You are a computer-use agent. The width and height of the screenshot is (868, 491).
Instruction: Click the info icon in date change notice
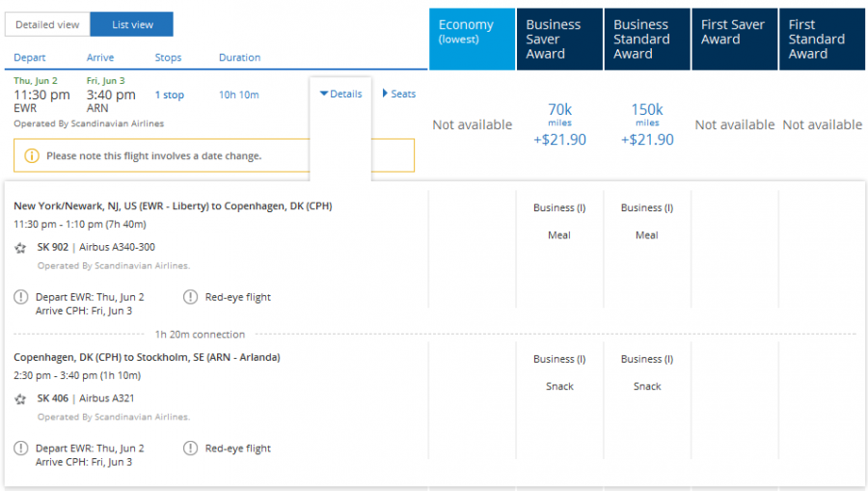click(x=32, y=155)
